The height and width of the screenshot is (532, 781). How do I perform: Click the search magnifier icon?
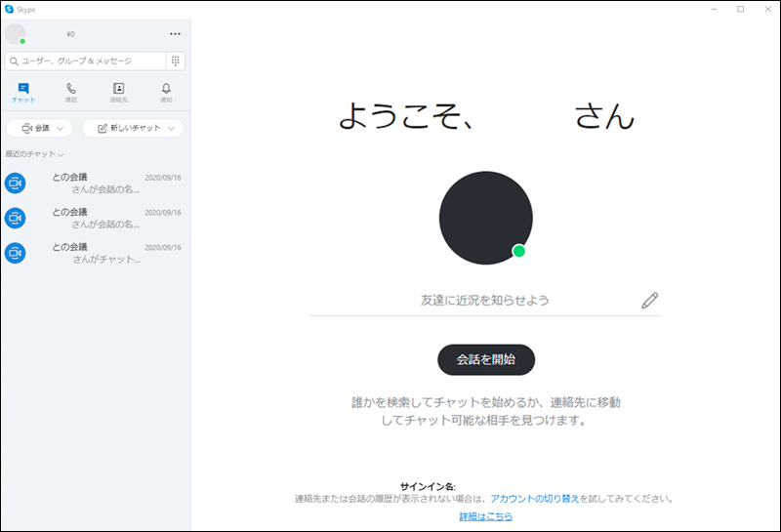pos(14,61)
